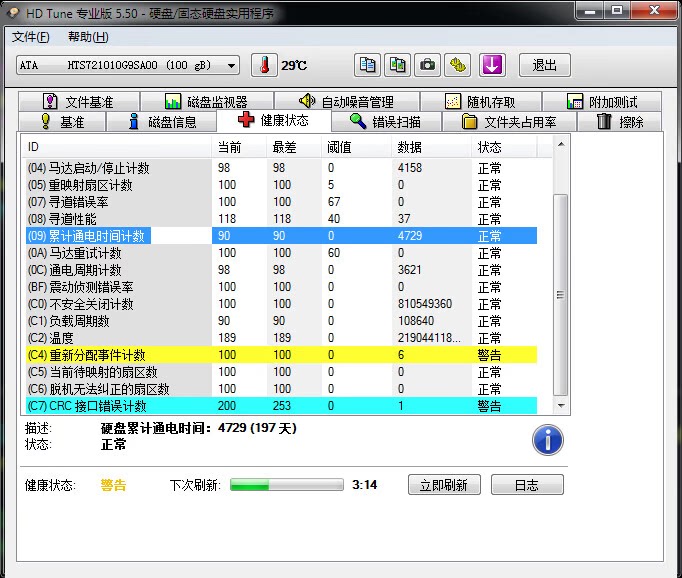The image size is (682, 578).
Task: Switch to the 磁盘信息 tab
Action: coord(162,121)
